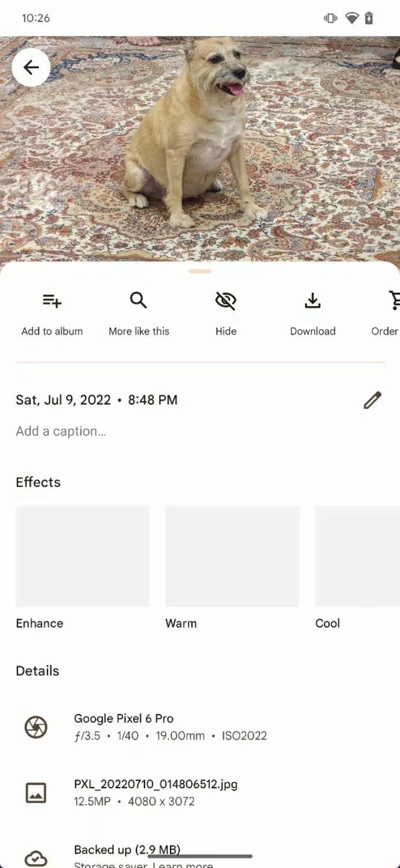This screenshot has width=400, height=868.
Task: Open More like this search icon
Action: pyautogui.click(x=139, y=300)
